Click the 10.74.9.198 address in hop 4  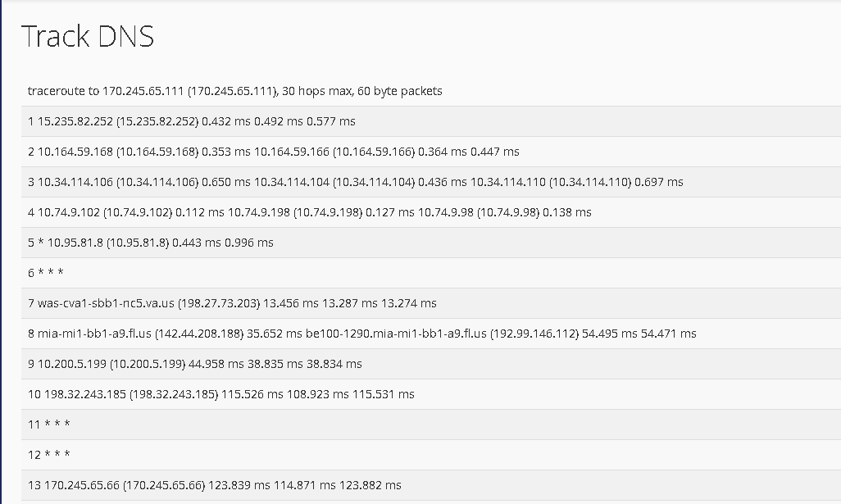pos(259,212)
